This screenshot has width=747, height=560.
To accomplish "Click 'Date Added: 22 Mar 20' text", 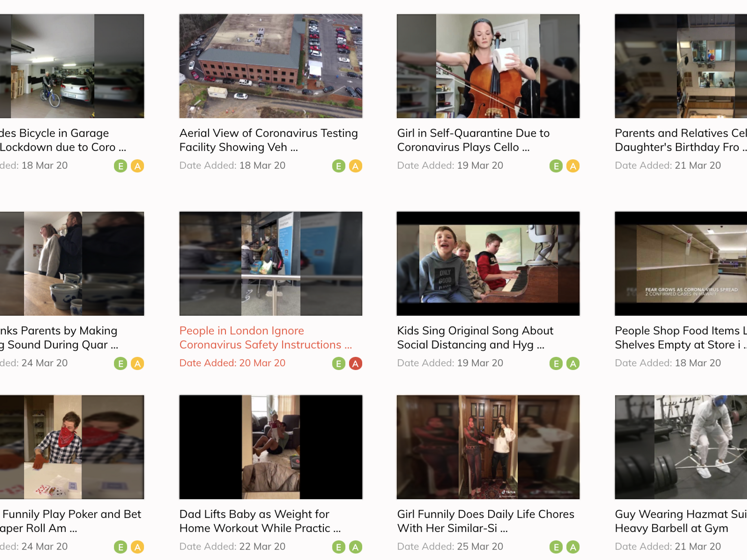I will (x=232, y=547).
